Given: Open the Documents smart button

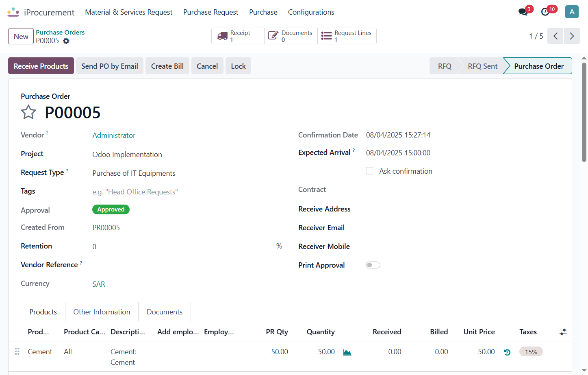Looking at the screenshot, I should 291,36.
